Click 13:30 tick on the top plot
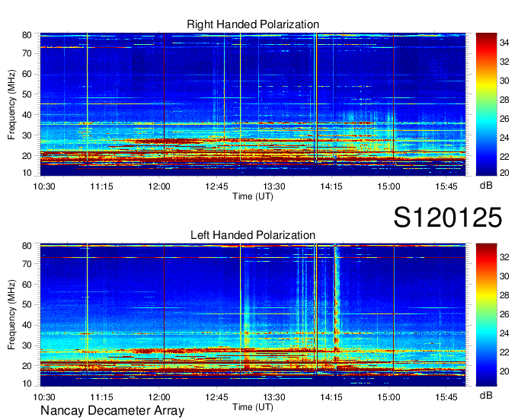Image resolution: width=518 pixels, height=420 pixels. point(274,186)
